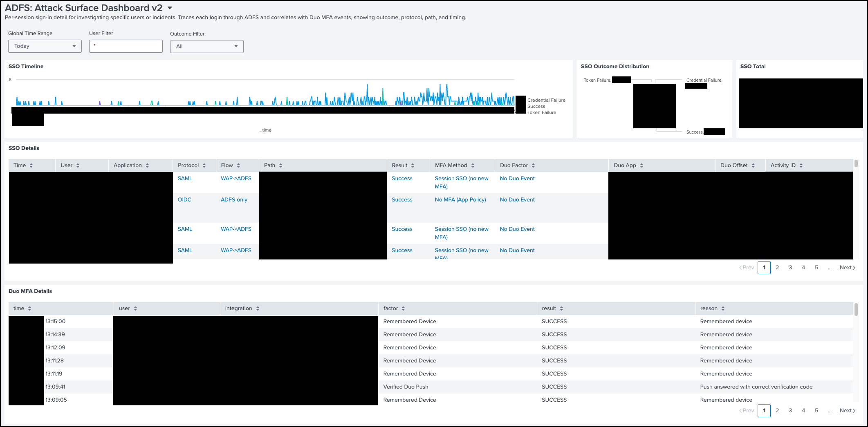Select page 1 in SSO Details pagination
868x427 pixels.
(x=764, y=268)
